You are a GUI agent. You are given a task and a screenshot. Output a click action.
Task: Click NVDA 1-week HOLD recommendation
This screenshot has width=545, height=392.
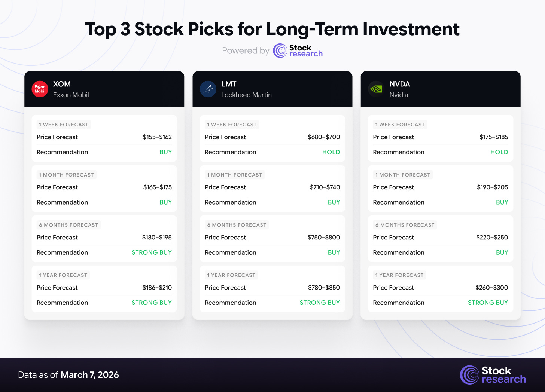pyautogui.click(x=499, y=152)
